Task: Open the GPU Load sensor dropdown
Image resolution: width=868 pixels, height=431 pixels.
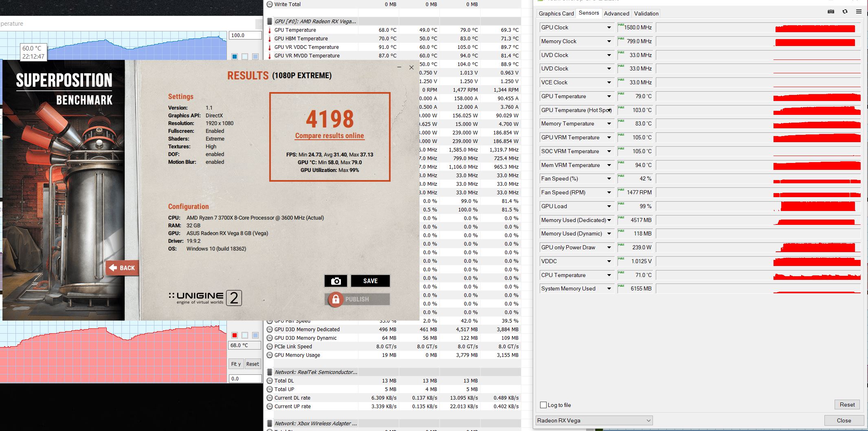Action: pyautogui.click(x=609, y=207)
